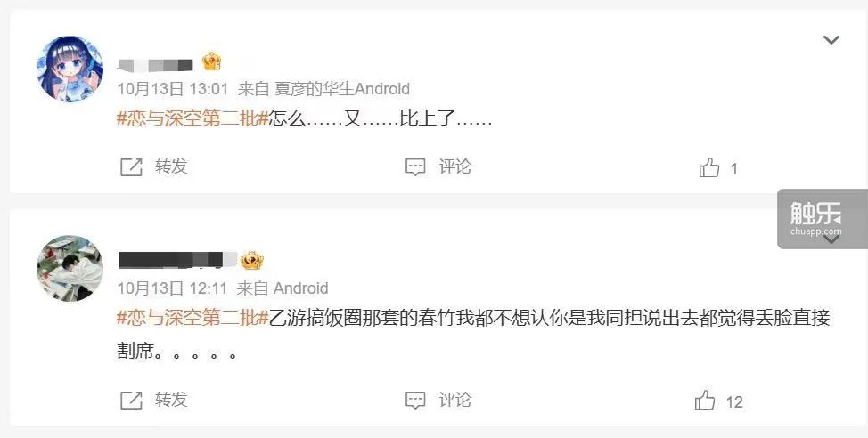Image resolution: width=868 pixels, height=438 pixels.
Task: Open the second poster's avatar photo
Action: coord(70,268)
